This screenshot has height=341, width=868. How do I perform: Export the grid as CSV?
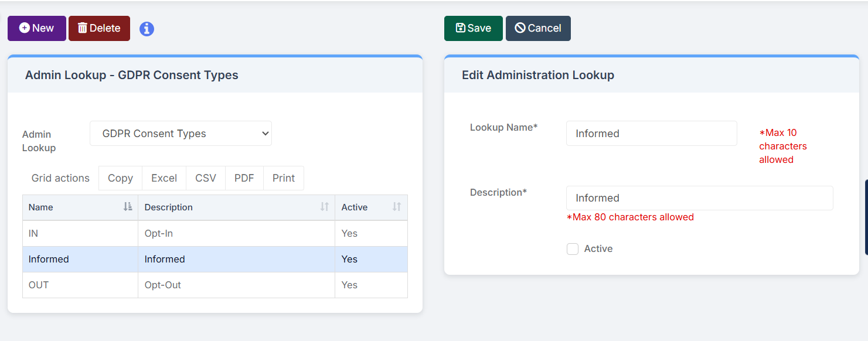pyautogui.click(x=205, y=178)
